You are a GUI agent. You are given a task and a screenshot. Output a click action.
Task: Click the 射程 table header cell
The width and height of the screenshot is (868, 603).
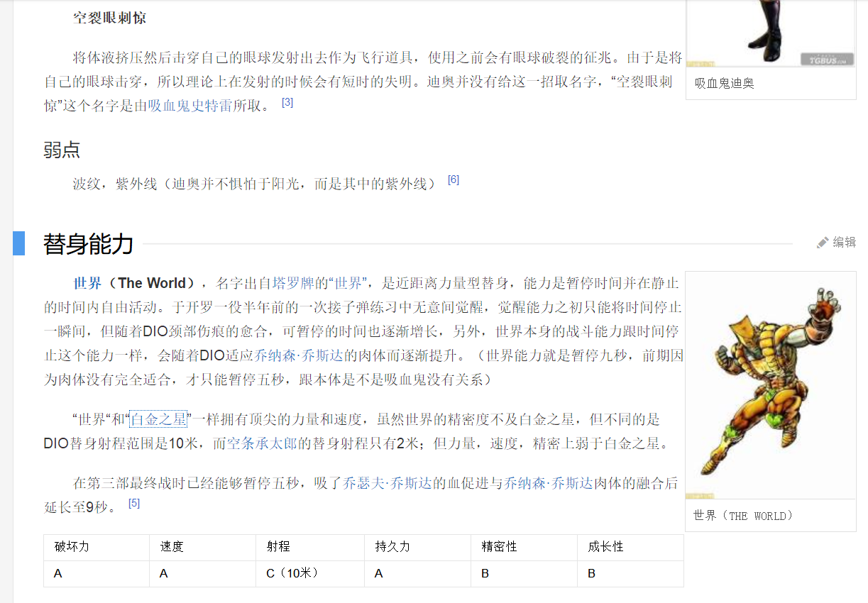[x=310, y=548]
